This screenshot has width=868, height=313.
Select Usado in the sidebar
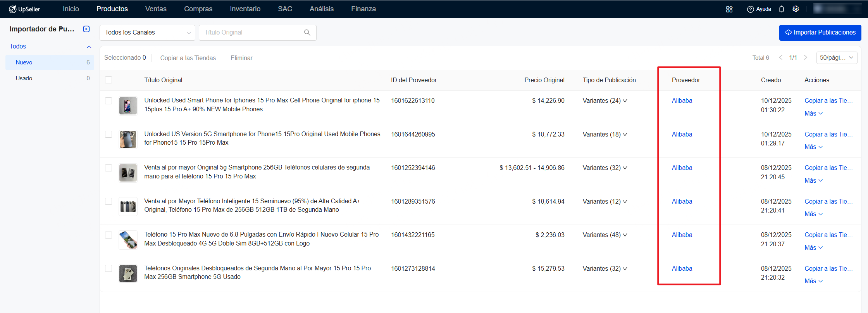[x=24, y=78]
